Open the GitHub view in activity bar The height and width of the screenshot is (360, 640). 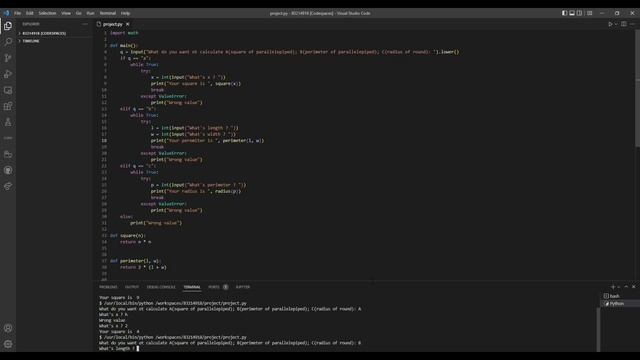[8, 170]
